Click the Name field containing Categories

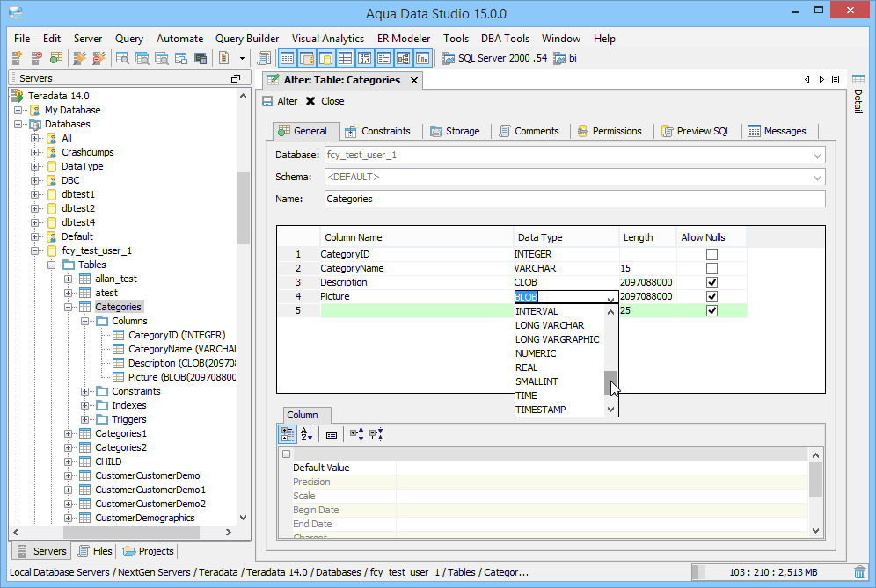(575, 199)
